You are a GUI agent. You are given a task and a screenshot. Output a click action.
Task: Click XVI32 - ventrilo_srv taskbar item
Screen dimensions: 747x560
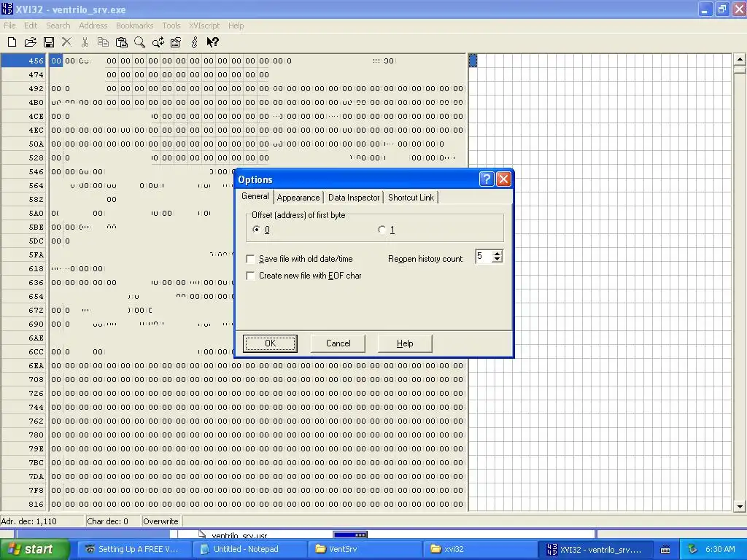(x=595, y=550)
